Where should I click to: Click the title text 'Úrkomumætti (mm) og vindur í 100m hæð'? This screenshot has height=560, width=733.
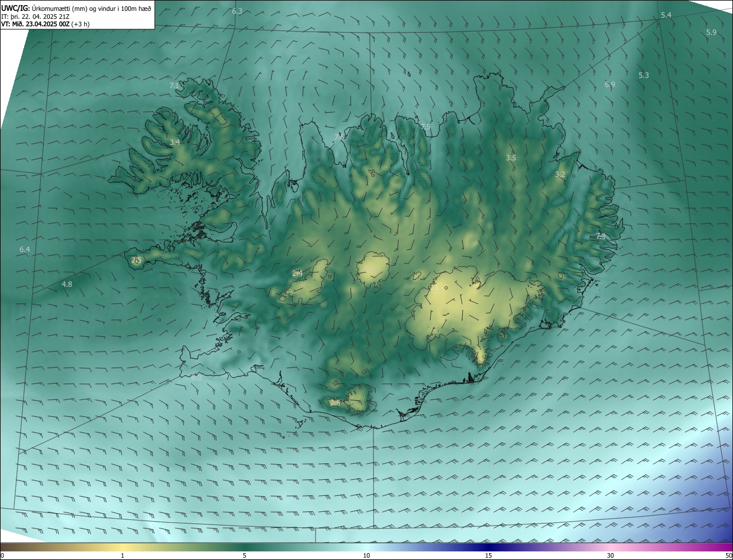coord(92,8)
